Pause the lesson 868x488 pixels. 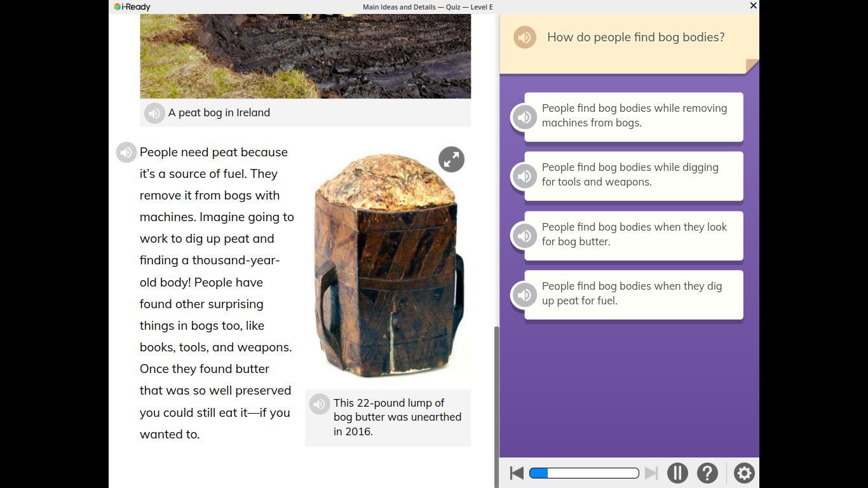tap(677, 473)
